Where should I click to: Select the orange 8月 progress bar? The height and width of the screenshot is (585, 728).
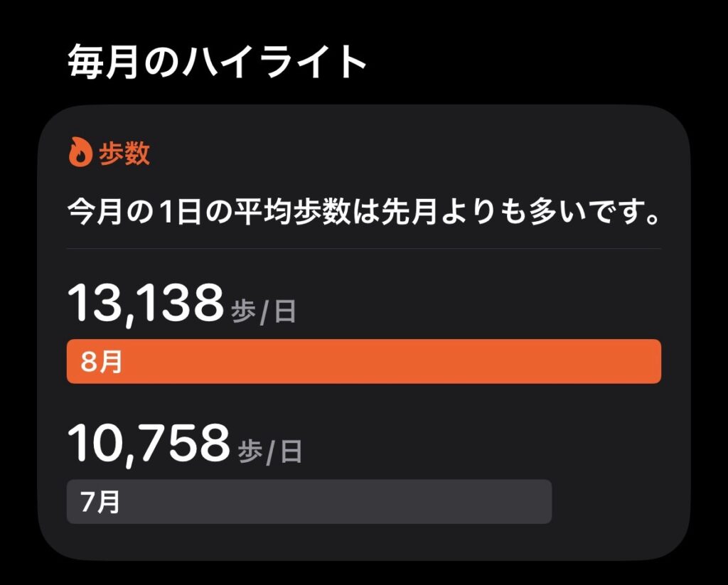(364, 361)
